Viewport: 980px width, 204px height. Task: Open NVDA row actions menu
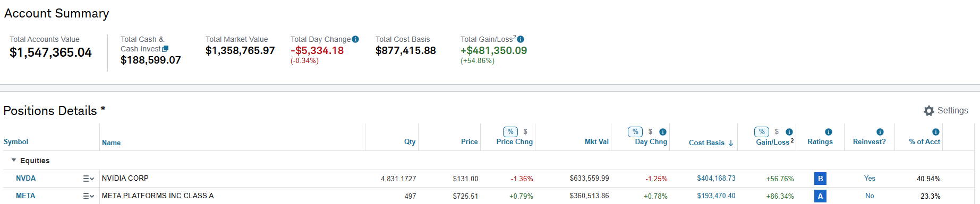tap(88, 179)
